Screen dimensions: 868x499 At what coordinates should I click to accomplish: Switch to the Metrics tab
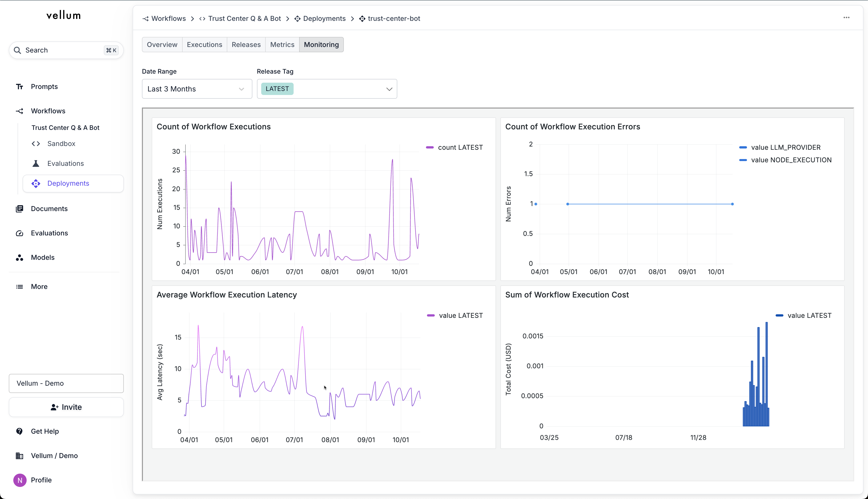[282, 44]
